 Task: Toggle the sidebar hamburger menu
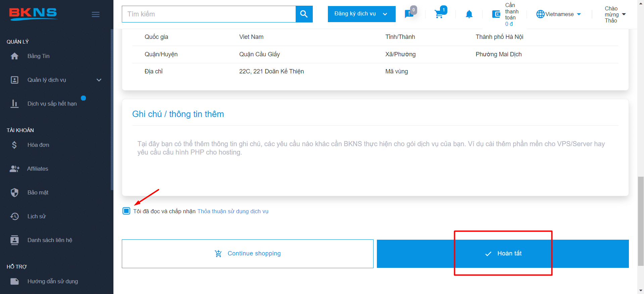click(96, 14)
